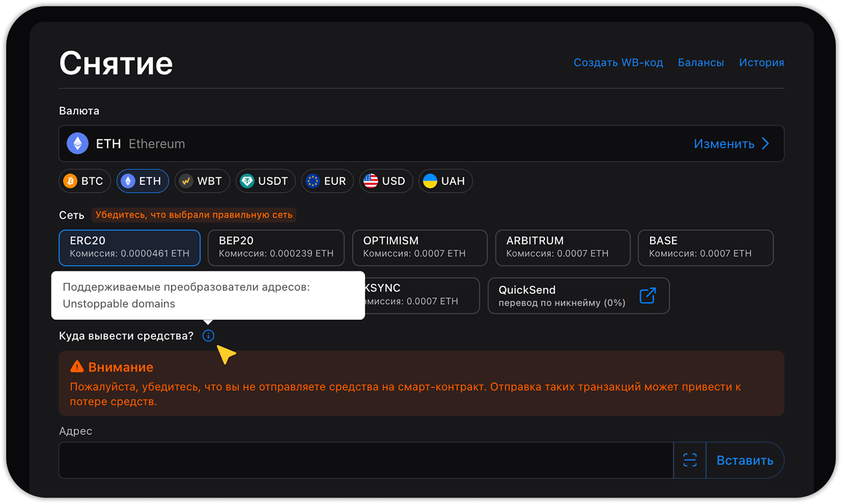
Task: Select the BEP20 network option
Action: [276, 247]
